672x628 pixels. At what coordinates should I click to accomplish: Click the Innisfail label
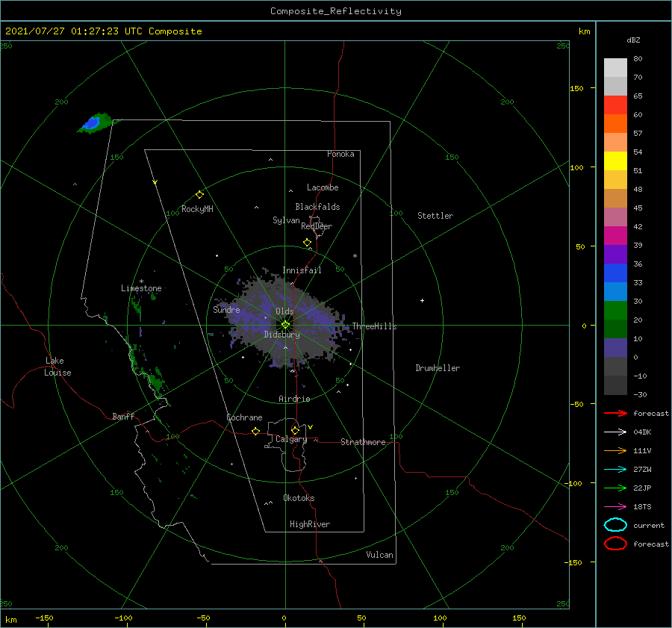(302, 270)
